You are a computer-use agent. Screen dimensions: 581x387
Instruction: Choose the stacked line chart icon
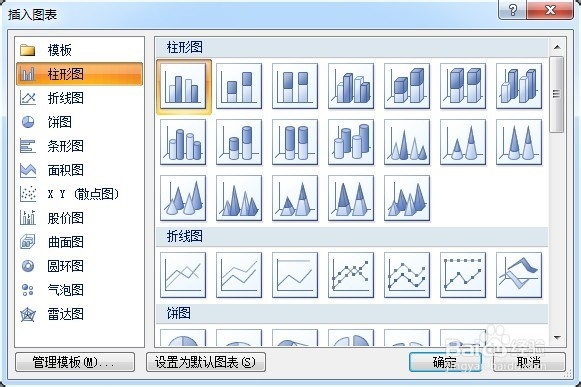coord(239,275)
